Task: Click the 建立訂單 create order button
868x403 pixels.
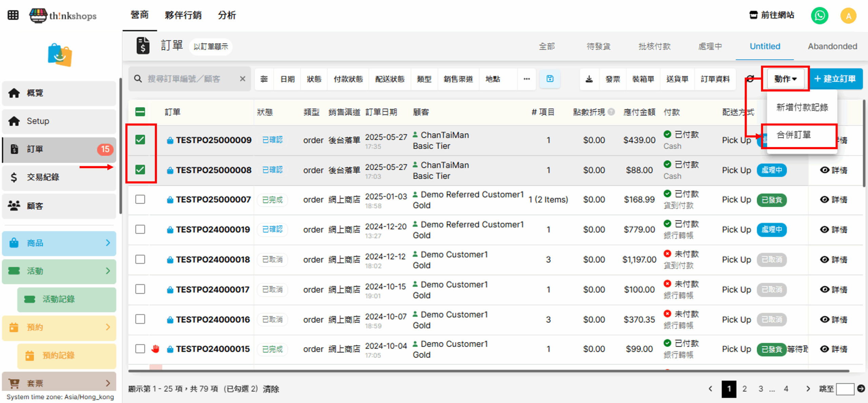Action: pos(835,79)
